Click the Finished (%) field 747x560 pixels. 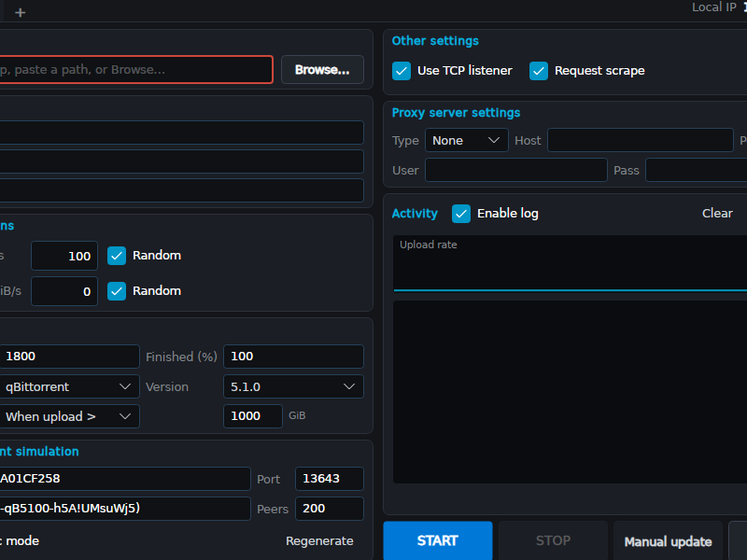pos(293,357)
